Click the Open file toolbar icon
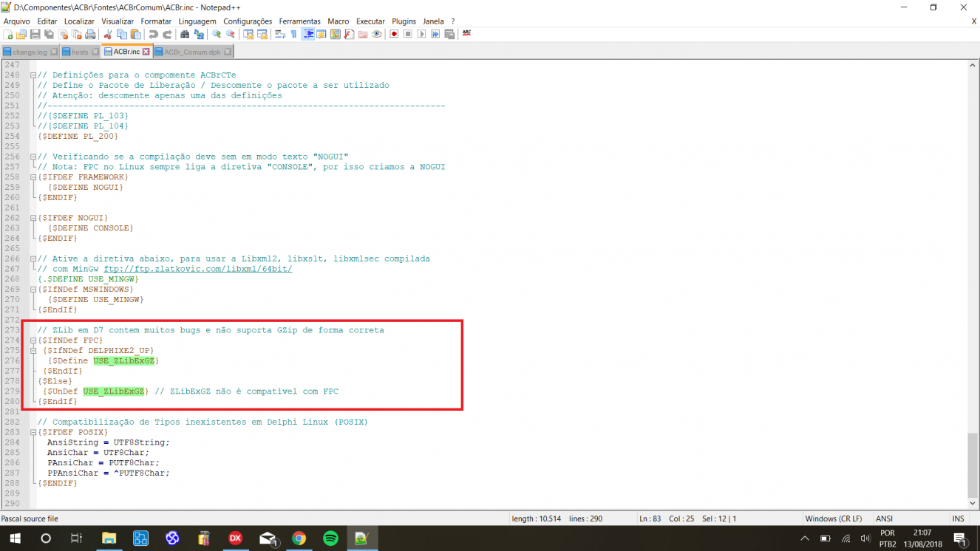This screenshot has width=980, height=551. pyautogui.click(x=21, y=34)
